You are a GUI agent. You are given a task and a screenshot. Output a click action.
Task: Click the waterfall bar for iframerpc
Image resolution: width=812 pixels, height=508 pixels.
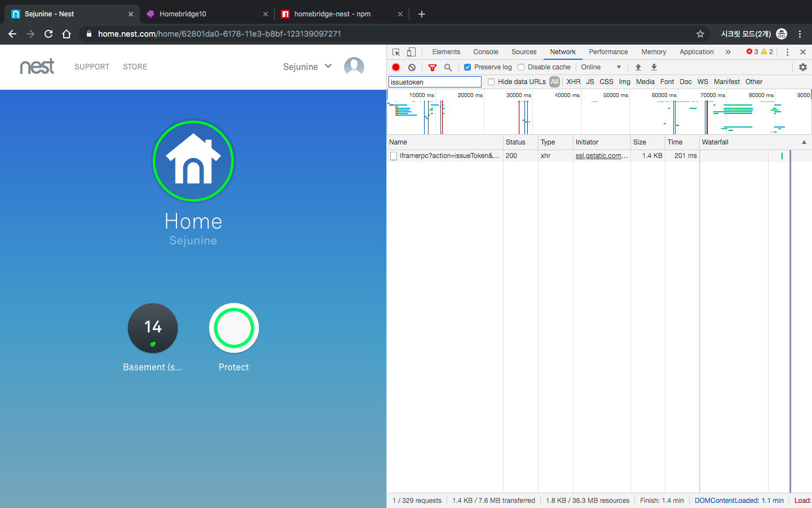[782, 156]
